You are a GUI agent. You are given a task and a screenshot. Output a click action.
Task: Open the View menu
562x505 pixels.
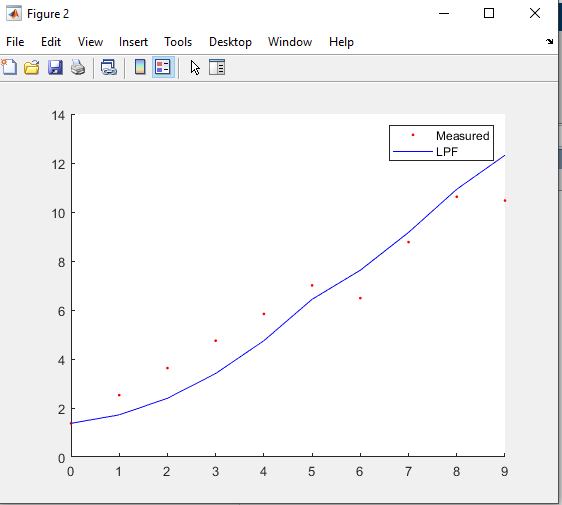pyautogui.click(x=90, y=42)
